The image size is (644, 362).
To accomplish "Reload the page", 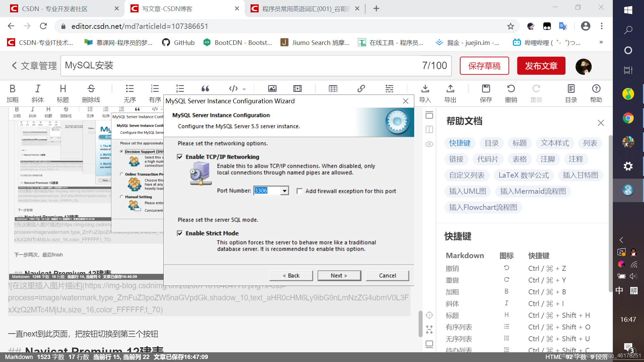I will click(43, 26).
